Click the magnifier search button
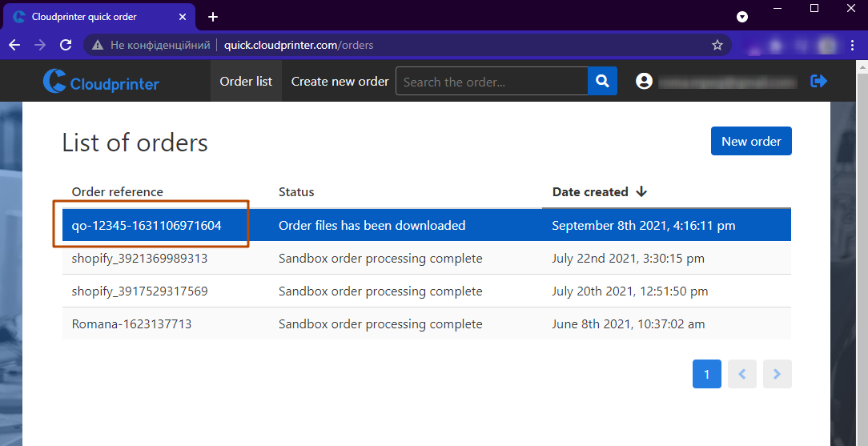The width and height of the screenshot is (868, 446). (602, 82)
